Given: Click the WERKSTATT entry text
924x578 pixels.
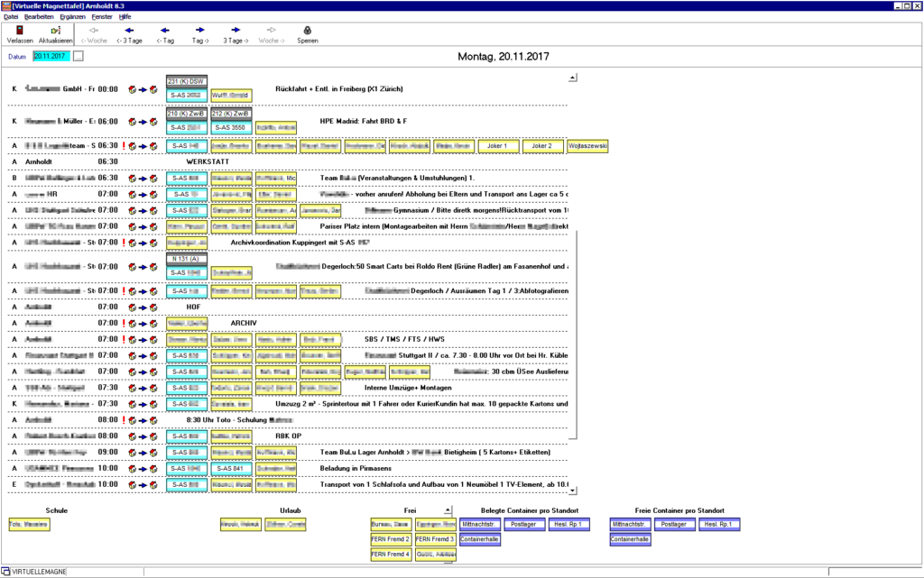Looking at the screenshot, I should click(208, 162).
